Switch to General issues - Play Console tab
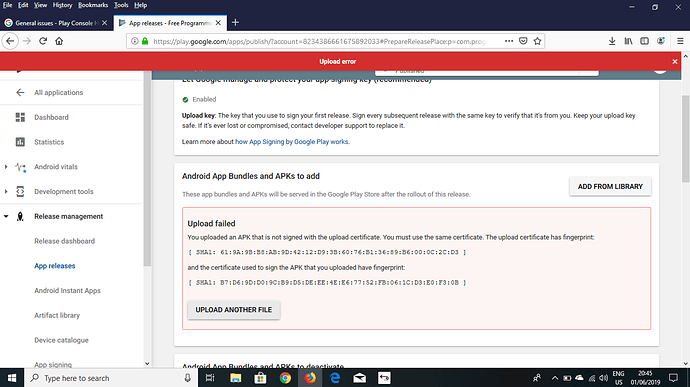 click(55, 23)
